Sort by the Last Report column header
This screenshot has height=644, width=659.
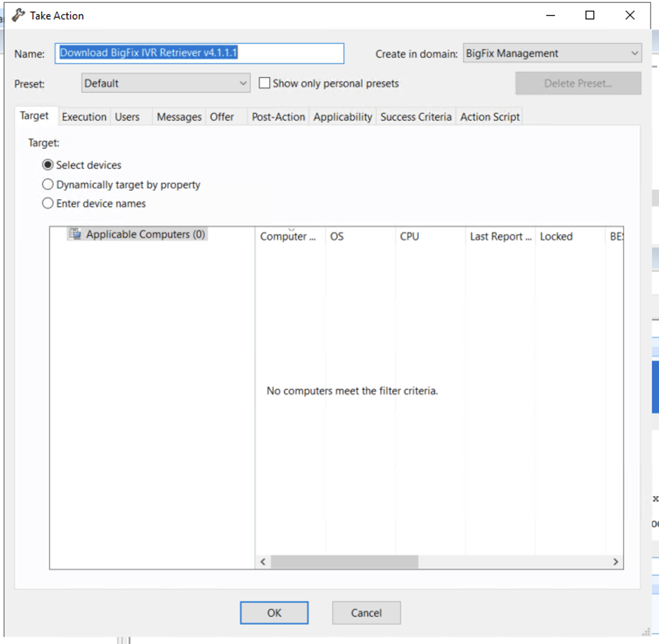click(500, 236)
